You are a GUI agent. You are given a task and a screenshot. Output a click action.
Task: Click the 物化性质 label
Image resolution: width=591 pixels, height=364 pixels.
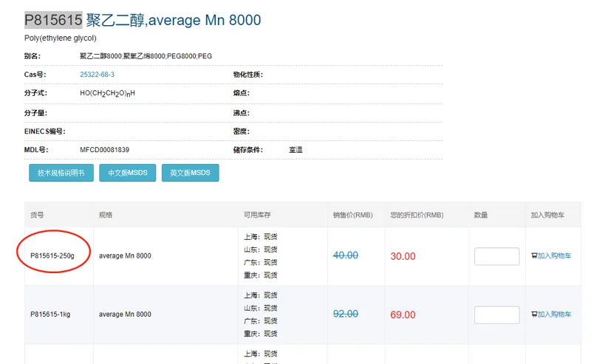click(247, 75)
